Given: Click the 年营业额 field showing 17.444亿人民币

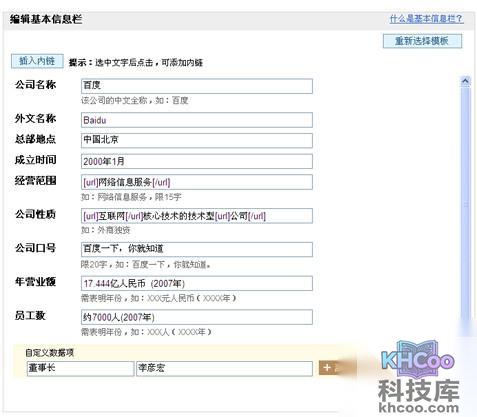Looking at the screenshot, I should [x=197, y=283].
